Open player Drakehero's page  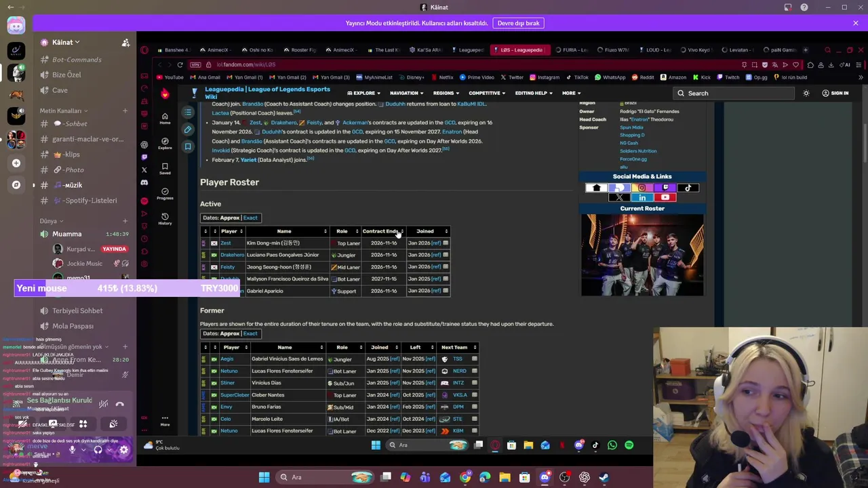coord(232,255)
